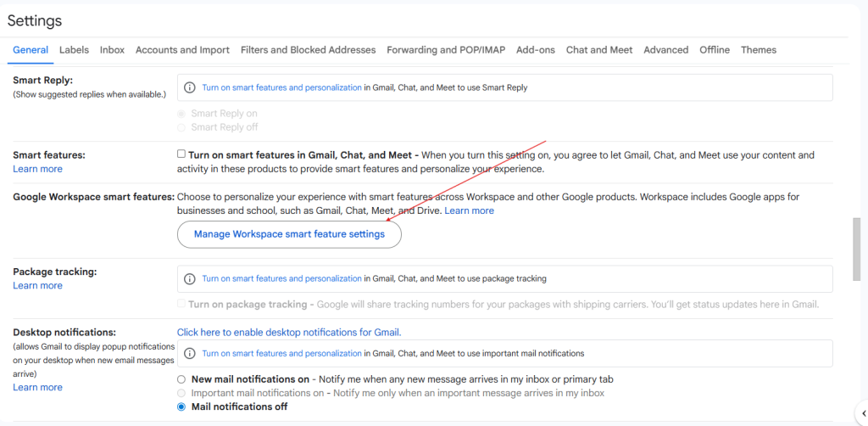The image size is (868, 426).
Task: Go to Filters and Blocked Addresses tab
Action: tap(308, 50)
